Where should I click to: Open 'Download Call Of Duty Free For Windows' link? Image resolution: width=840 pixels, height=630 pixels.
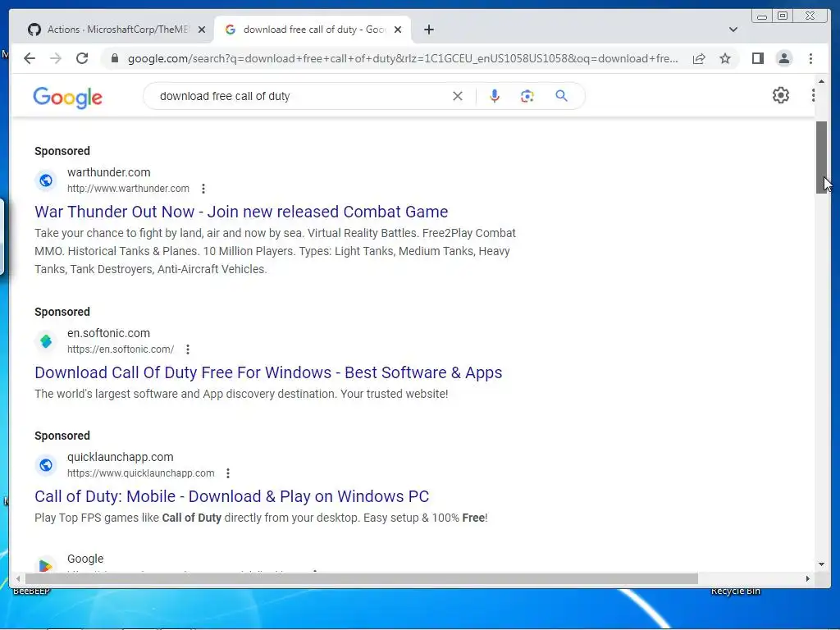click(268, 372)
